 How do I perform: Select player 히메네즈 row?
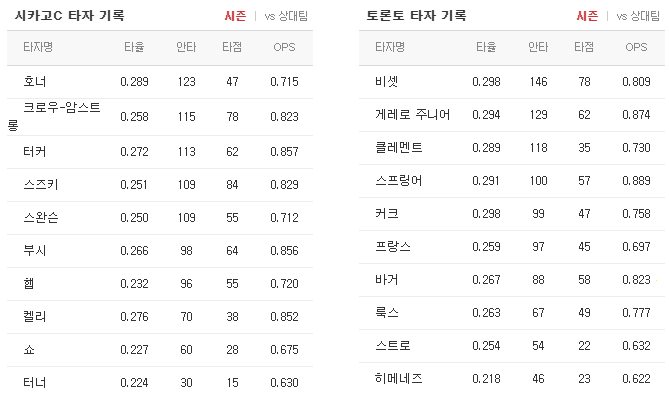[x=512, y=379]
